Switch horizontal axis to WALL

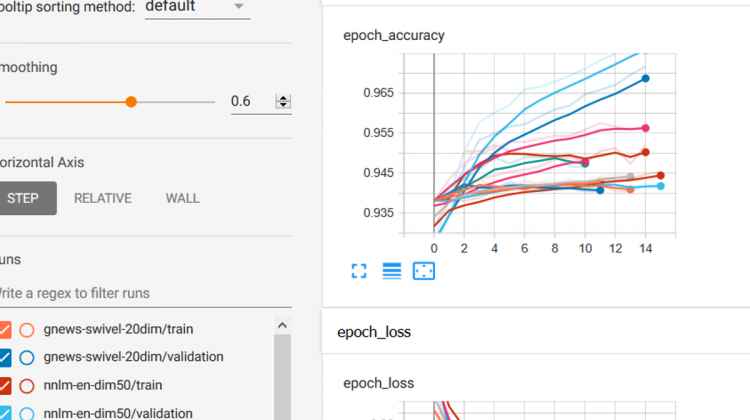click(182, 198)
